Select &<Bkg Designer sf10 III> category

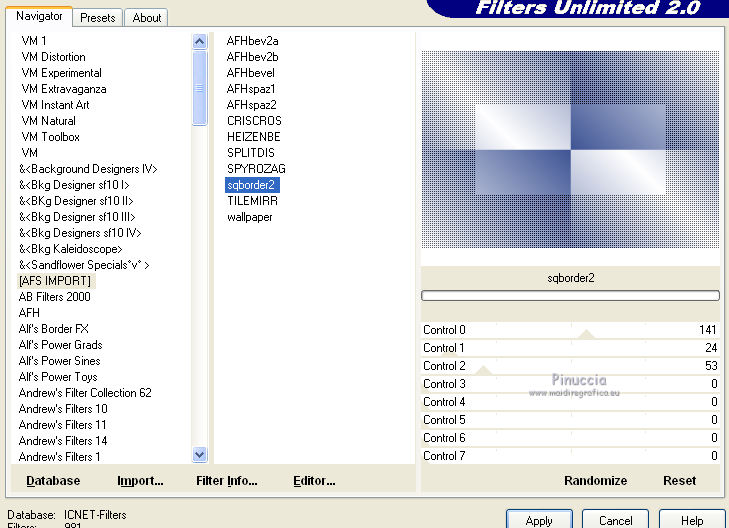click(77, 217)
